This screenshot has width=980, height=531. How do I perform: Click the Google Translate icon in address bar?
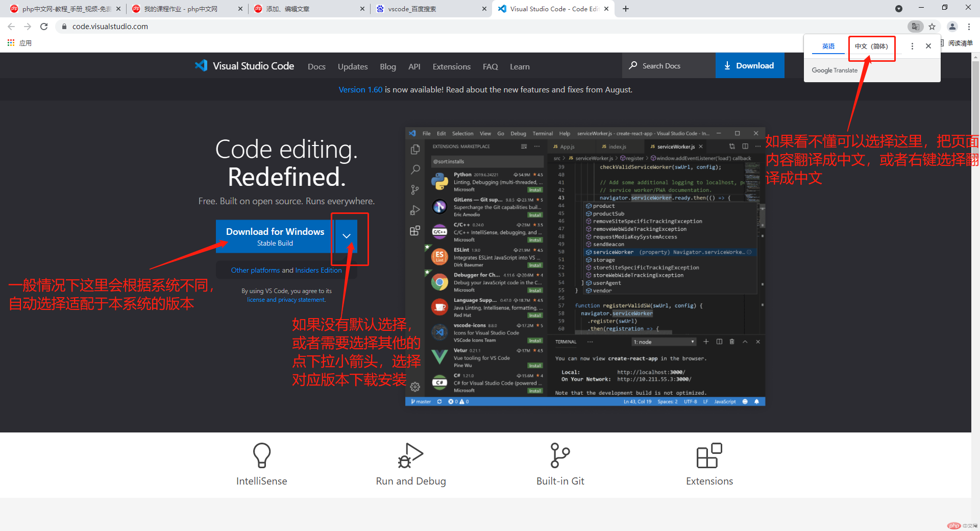point(916,27)
